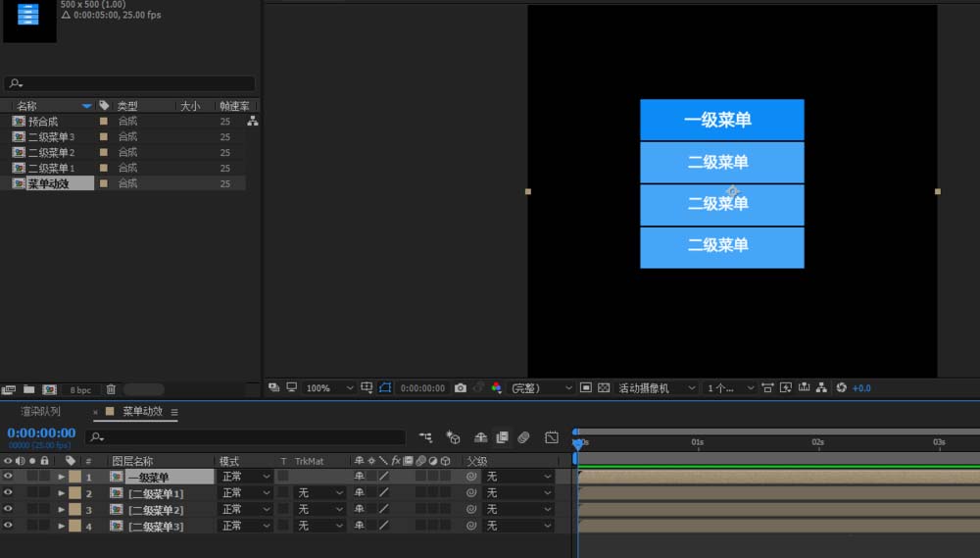Expand layer 3 二级菜单2 properties
Viewport: 980px width, 558px height.
61,509
